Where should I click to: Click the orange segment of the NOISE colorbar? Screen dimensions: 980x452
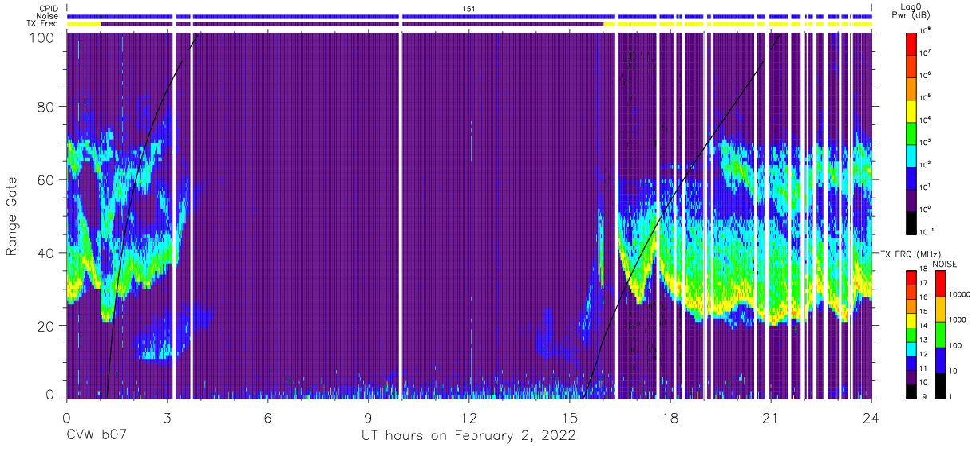point(941,309)
